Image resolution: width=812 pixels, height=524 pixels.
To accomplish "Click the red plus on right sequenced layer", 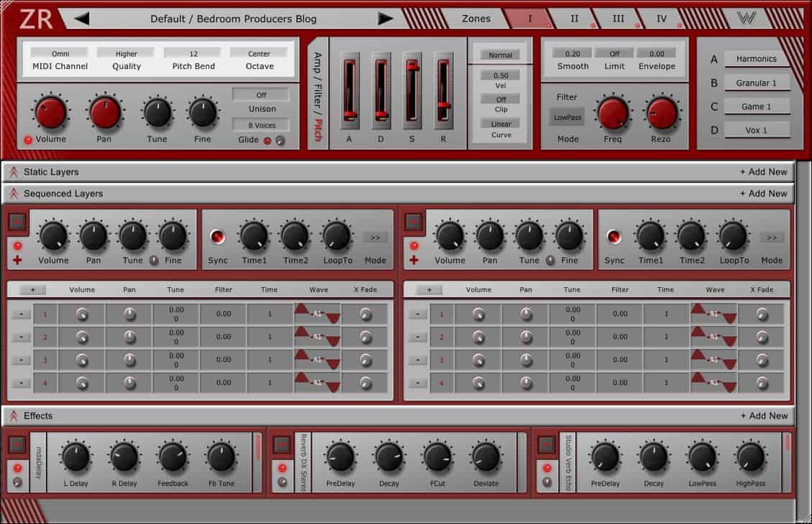I will [x=414, y=260].
